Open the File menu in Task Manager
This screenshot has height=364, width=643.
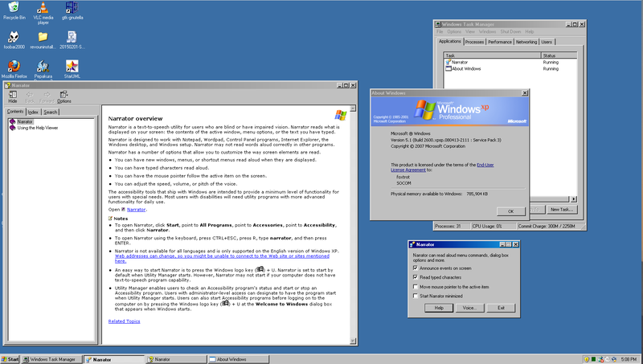[x=440, y=31]
